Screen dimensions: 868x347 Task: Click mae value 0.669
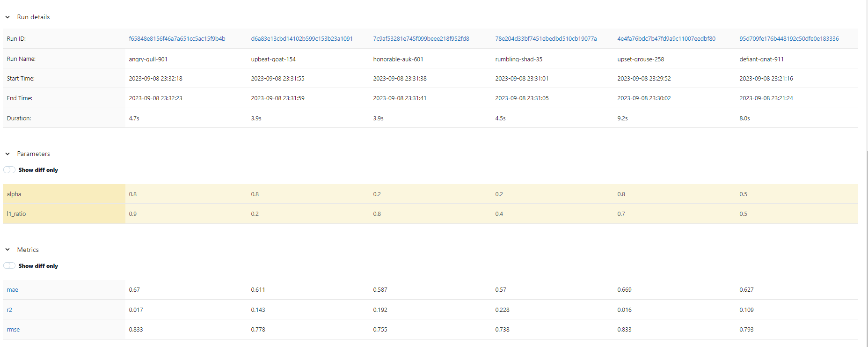[624, 290]
